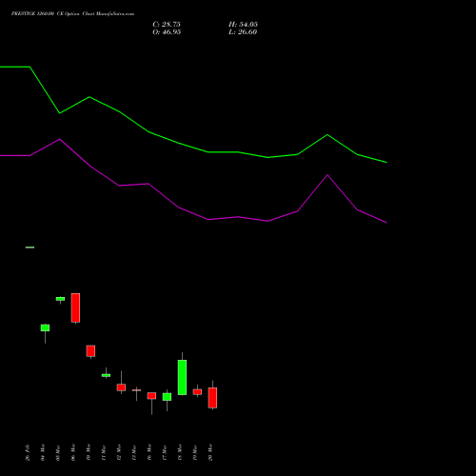Click the low value L: 26.60
This screenshot has height=476, width=476.
243,32
